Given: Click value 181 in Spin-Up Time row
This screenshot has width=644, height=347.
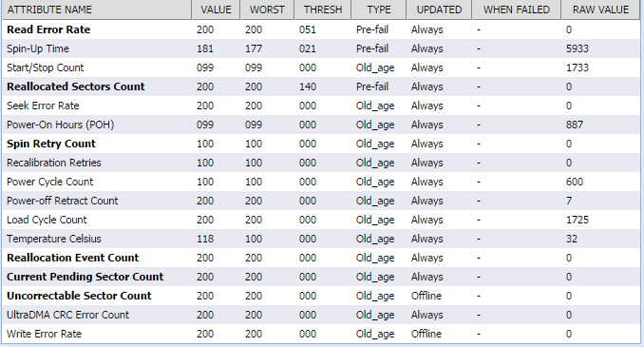Looking at the screenshot, I should 205,48.
